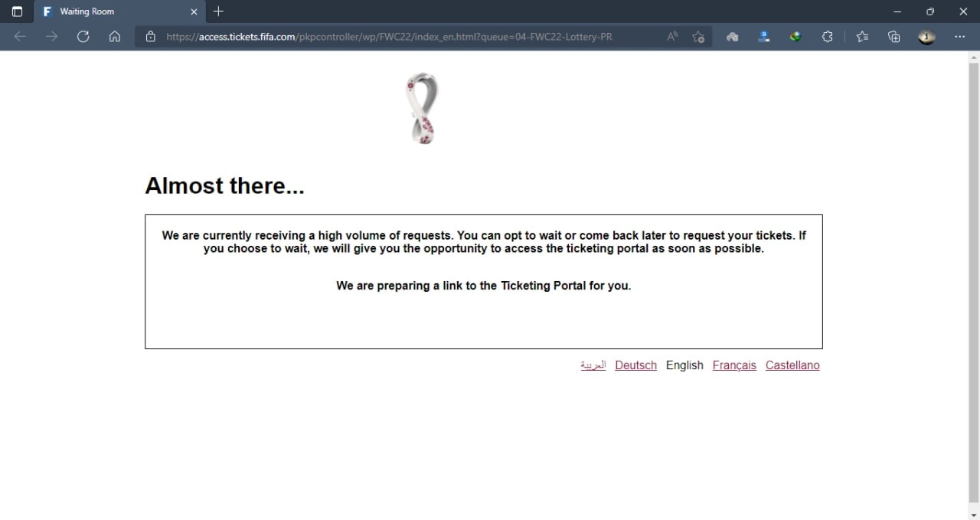Open a new browser tab
Screen dimensions: 980x520
[x=218, y=11]
